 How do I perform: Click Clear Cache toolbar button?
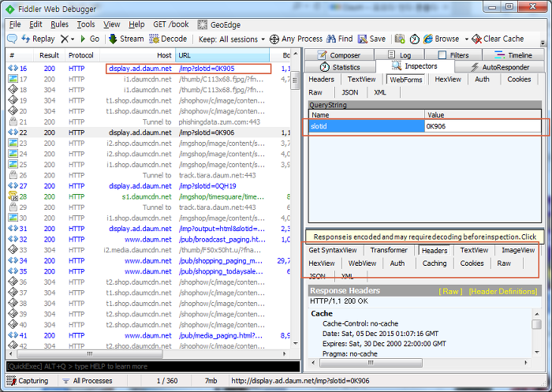click(498, 39)
